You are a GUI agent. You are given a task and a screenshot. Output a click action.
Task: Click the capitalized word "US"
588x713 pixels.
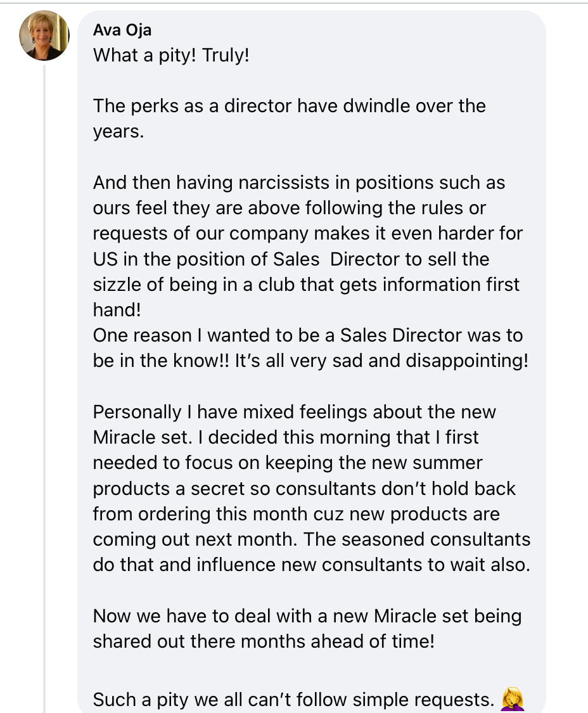[106, 259]
